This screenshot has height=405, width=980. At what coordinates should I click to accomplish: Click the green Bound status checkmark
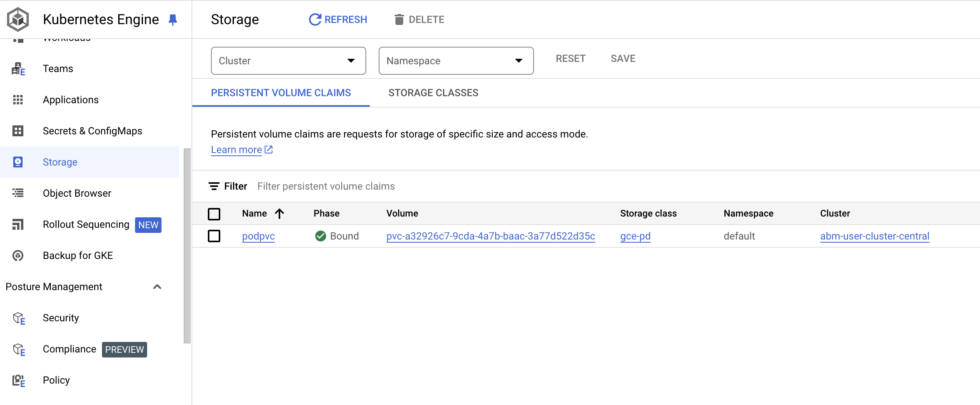(x=321, y=236)
